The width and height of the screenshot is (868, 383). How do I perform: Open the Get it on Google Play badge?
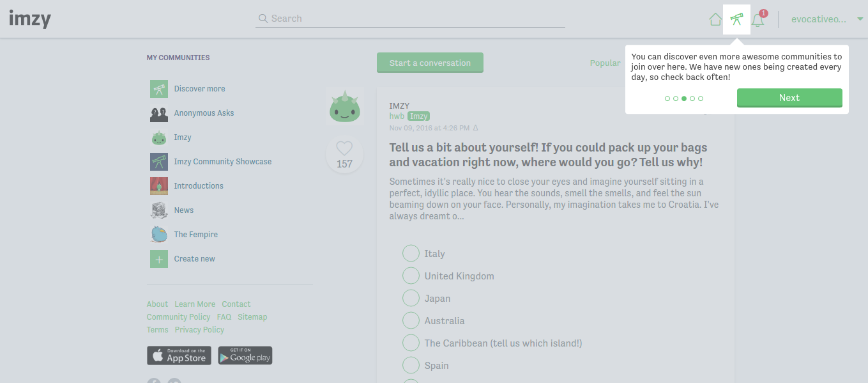[245, 356]
